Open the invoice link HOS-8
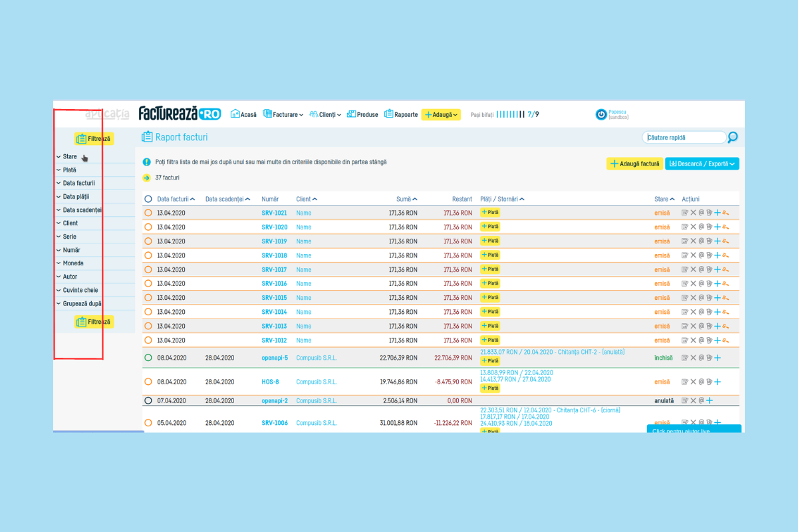Image resolution: width=798 pixels, height=532 pixels. [x=270, y=382]
